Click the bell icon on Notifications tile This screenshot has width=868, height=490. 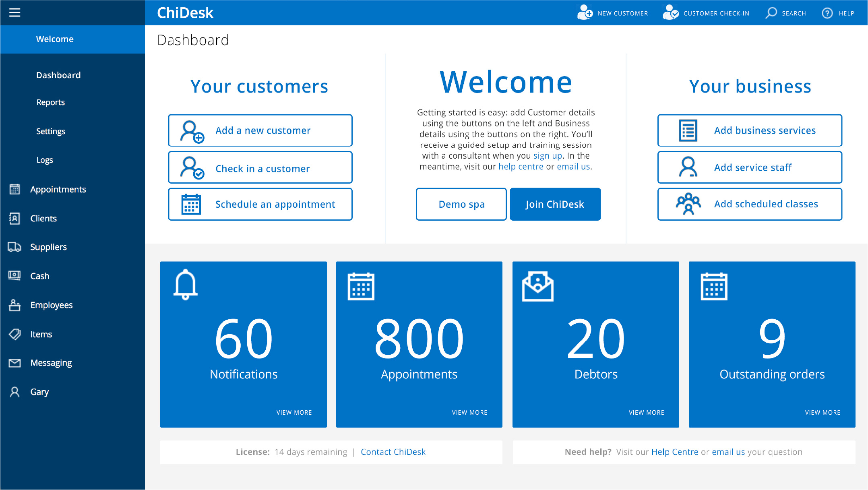pyautogui.click(x=186, y=285)
